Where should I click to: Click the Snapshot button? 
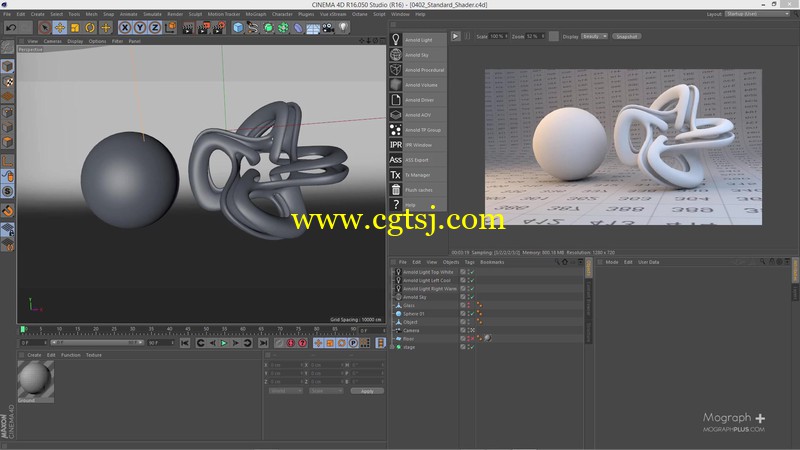(x=627, y=37)
